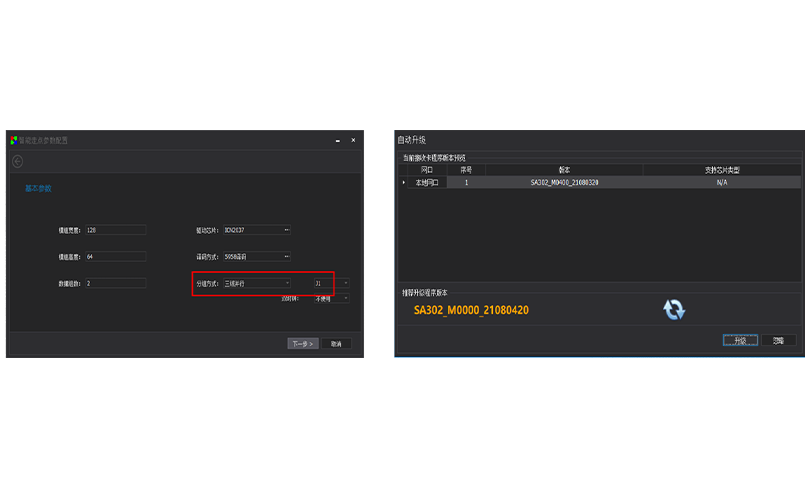Open the 分组方式 grouping mode dropdown

coord(257,283)
